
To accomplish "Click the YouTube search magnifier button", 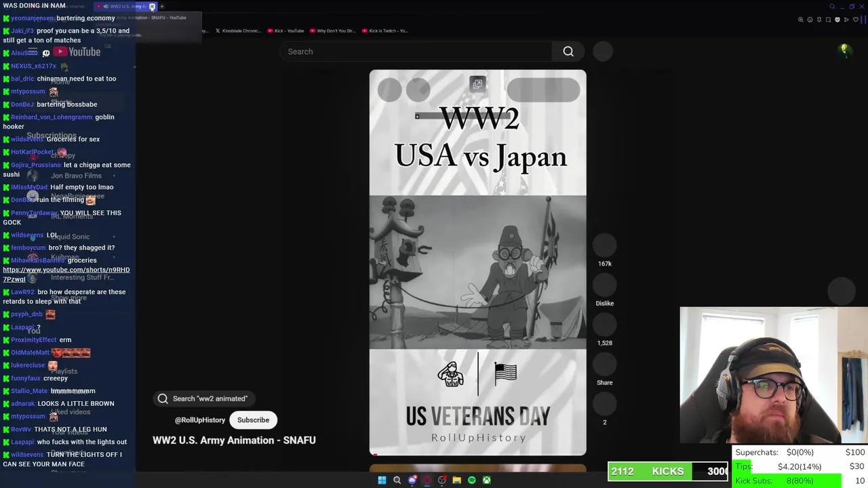I will pos(568,52).
